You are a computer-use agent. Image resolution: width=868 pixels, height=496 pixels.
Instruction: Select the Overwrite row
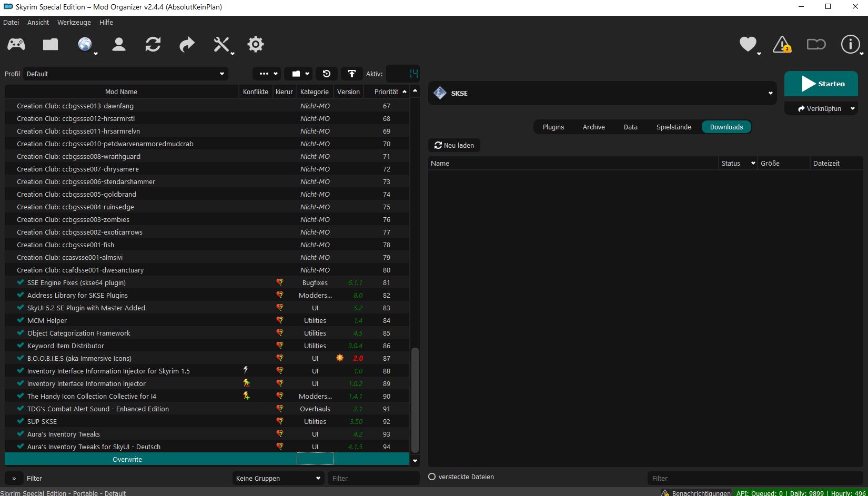pos(207,459)
